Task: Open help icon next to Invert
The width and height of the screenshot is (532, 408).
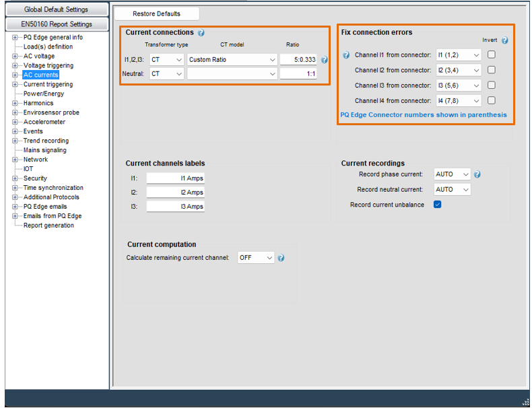Action: point(505,40)
